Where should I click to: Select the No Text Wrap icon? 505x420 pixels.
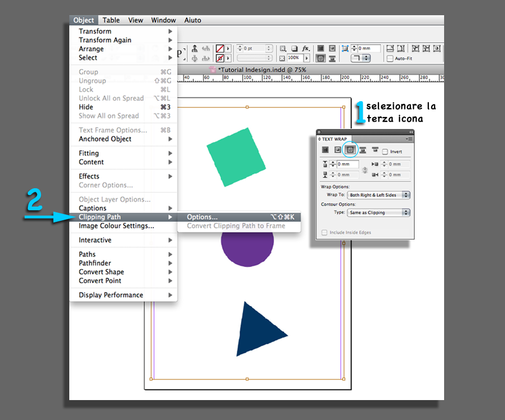pos(326,149)
